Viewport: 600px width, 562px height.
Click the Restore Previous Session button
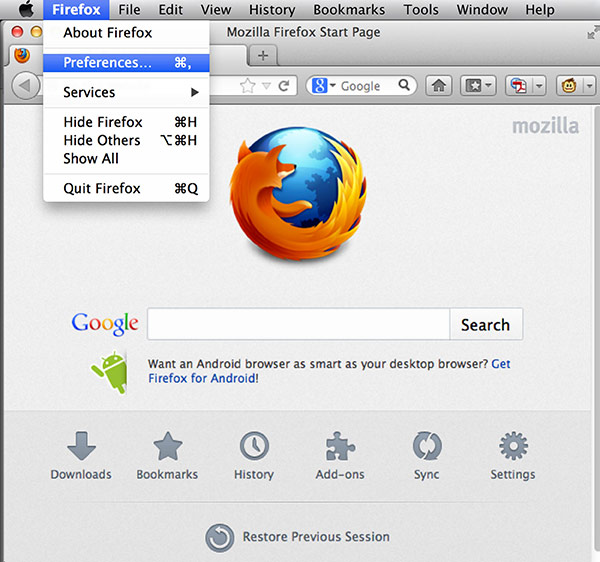click(298, 537)
